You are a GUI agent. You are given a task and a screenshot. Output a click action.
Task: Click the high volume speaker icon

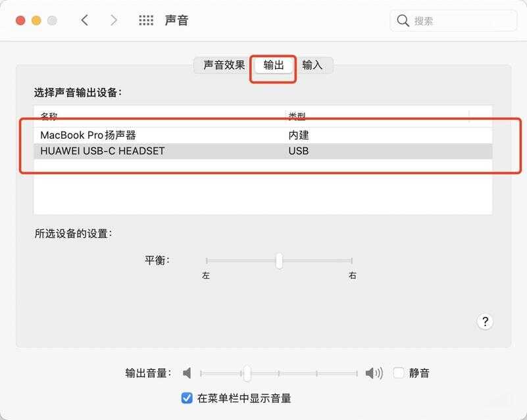(374, 373)
